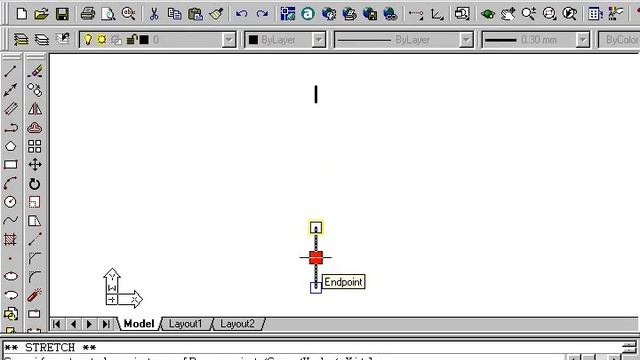This screenshot has height=360, width=640.
Task: Select the Move modify tool
Action: [35, 165]
